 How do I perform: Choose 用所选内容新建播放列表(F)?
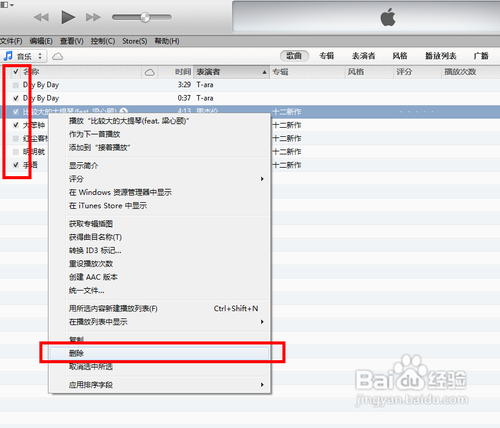click(159, 308)
